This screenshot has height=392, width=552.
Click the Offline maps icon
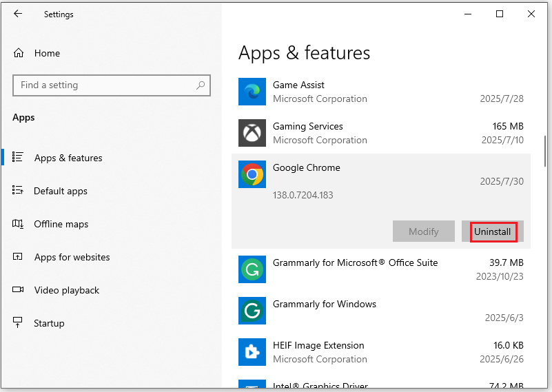[x=18, y=223]
